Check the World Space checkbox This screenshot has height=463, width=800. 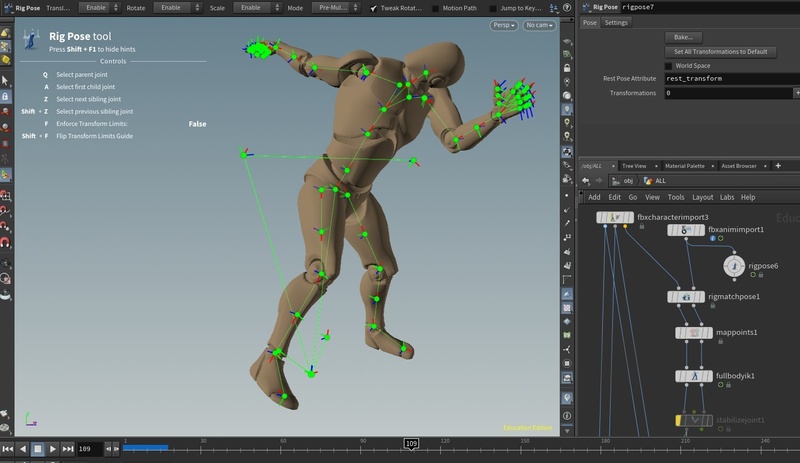coord(668,66)
